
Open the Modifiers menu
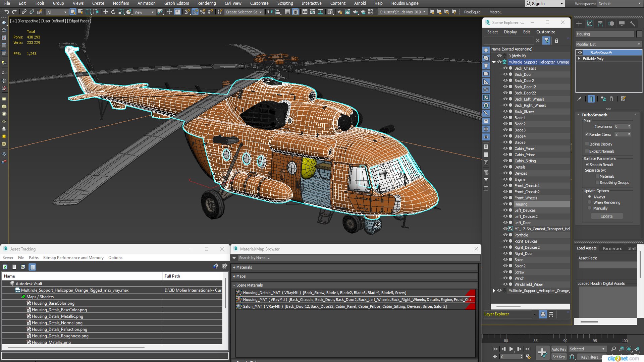(x=121, y=3)
